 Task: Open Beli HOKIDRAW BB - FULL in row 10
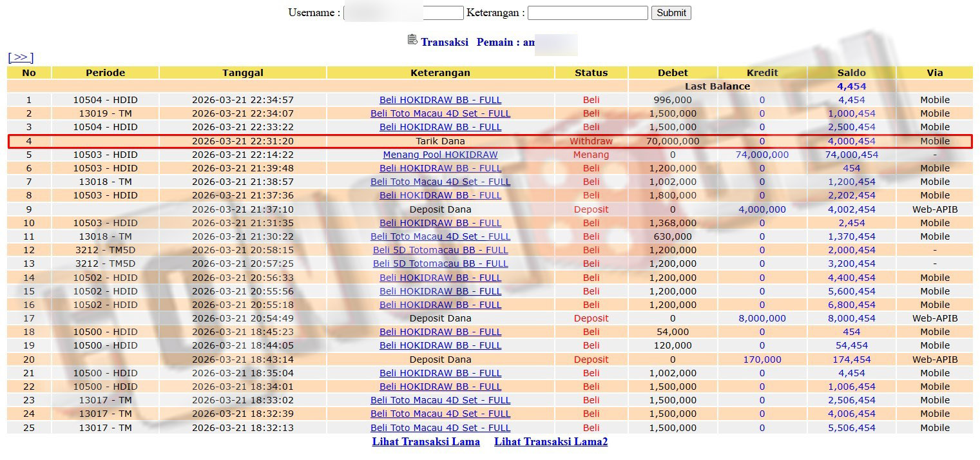440,223
